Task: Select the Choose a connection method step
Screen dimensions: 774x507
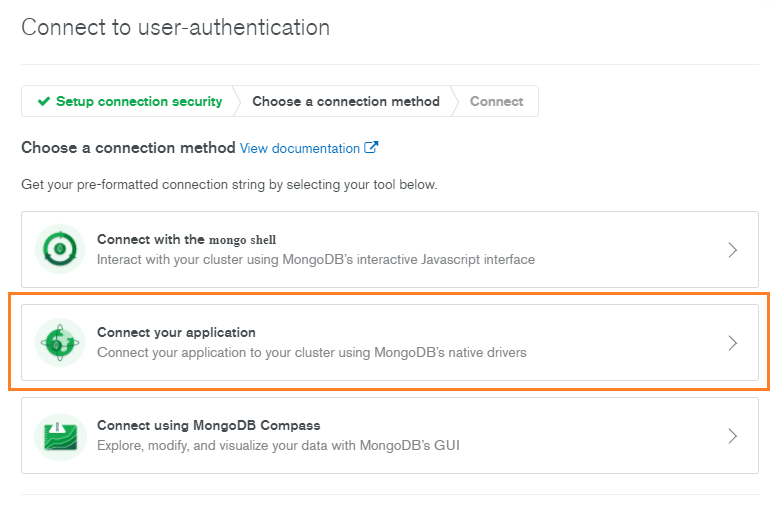Action: coord(345,101)
